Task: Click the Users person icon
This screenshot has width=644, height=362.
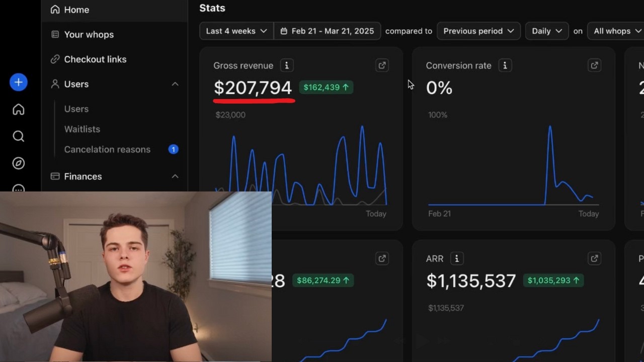Action: point(55,84)
